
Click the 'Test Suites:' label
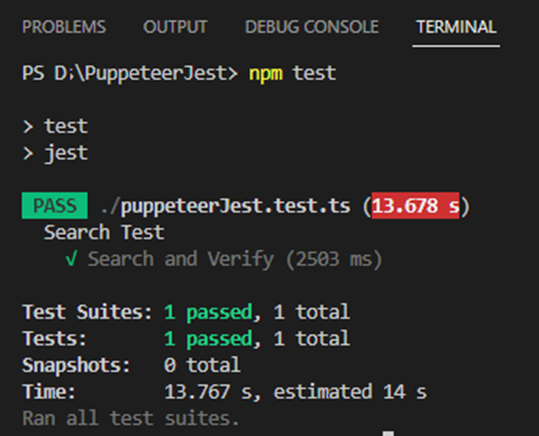coord(87,312)
